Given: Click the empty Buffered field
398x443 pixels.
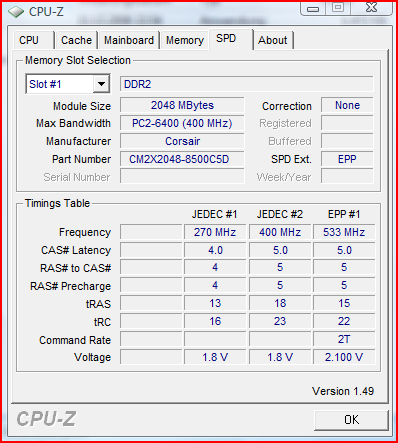Looking at the screenshot, I should (347, 141).
